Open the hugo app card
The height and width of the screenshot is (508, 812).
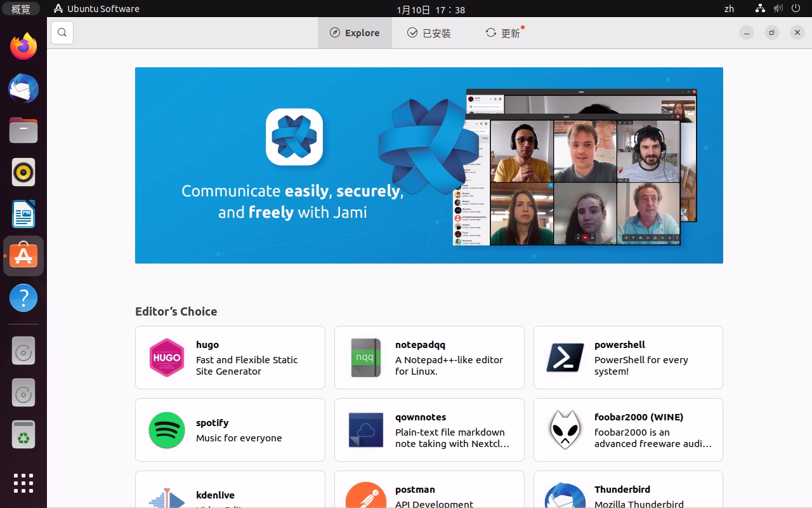[230, 358]
